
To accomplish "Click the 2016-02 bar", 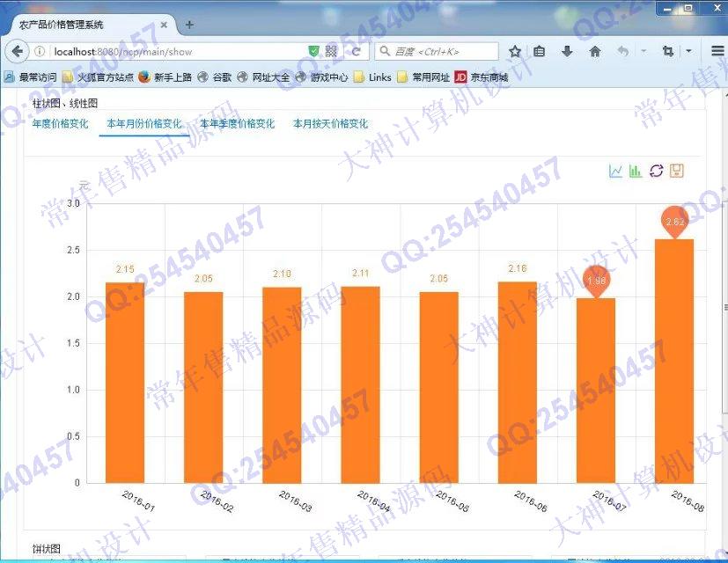I will [203, 388].
